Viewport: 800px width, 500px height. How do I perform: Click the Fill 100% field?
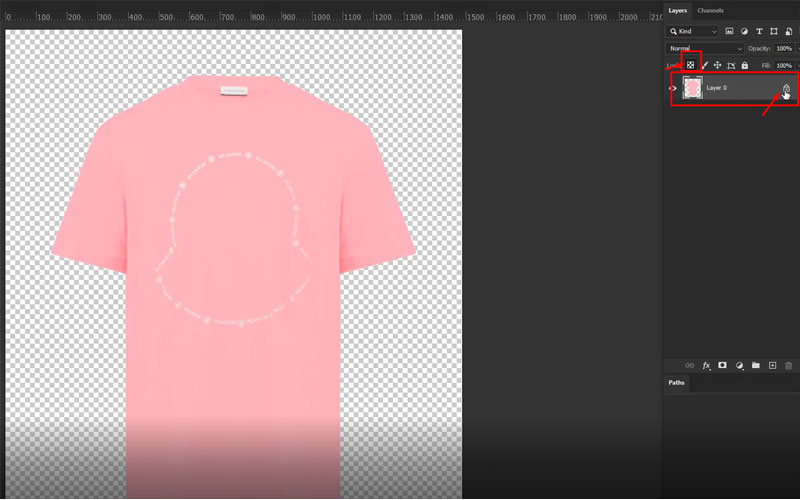pos(784,65)
